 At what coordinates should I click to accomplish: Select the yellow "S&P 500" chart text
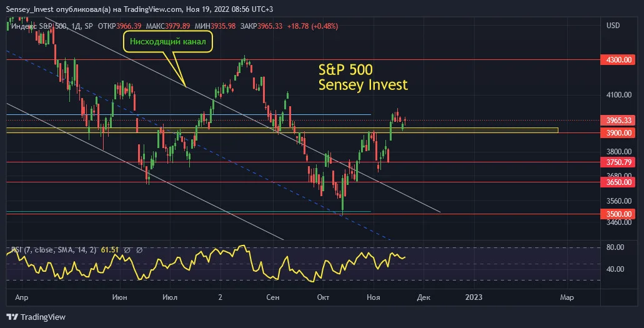pyautogui.click(x=346, y=69)
